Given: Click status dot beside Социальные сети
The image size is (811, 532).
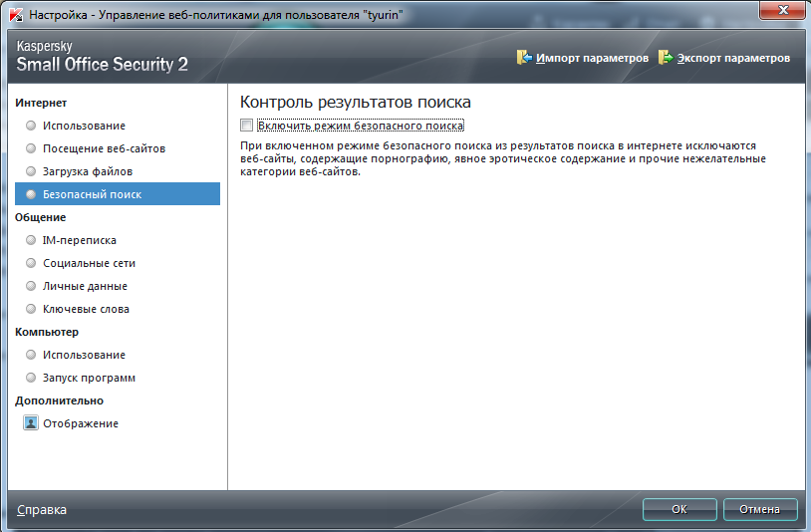Looking at the screenshot, I should click(x=31, y=263).
